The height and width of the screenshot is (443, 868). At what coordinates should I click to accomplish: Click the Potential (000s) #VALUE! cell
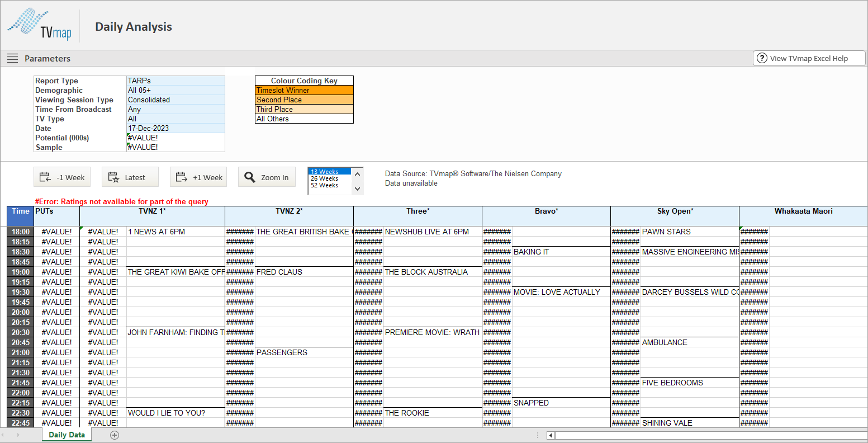tap(176, 138)
